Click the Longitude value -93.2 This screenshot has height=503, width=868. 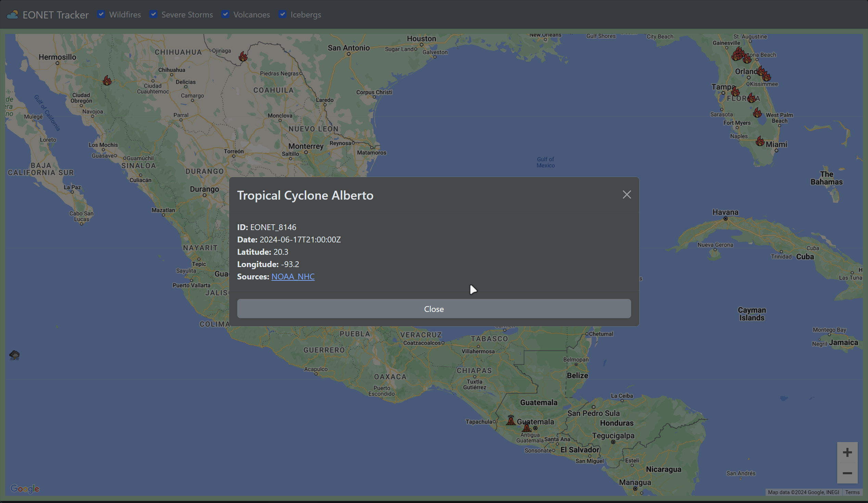290,264
